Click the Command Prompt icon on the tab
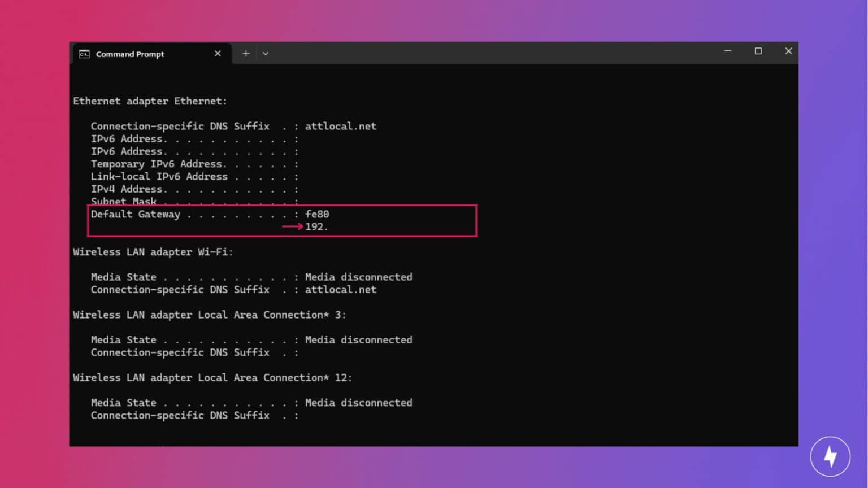The image size is (868, 488). tap(84, 54)
